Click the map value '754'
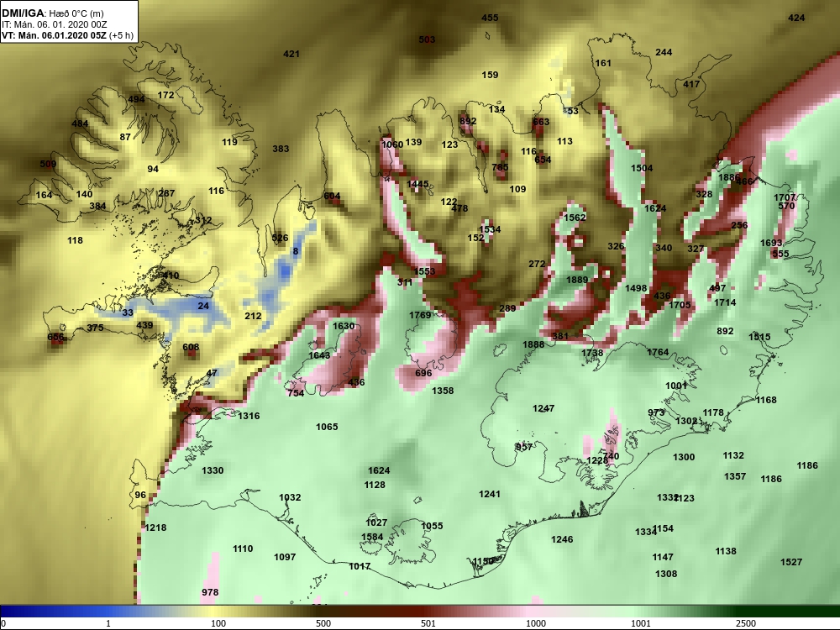 click(296, 393)
